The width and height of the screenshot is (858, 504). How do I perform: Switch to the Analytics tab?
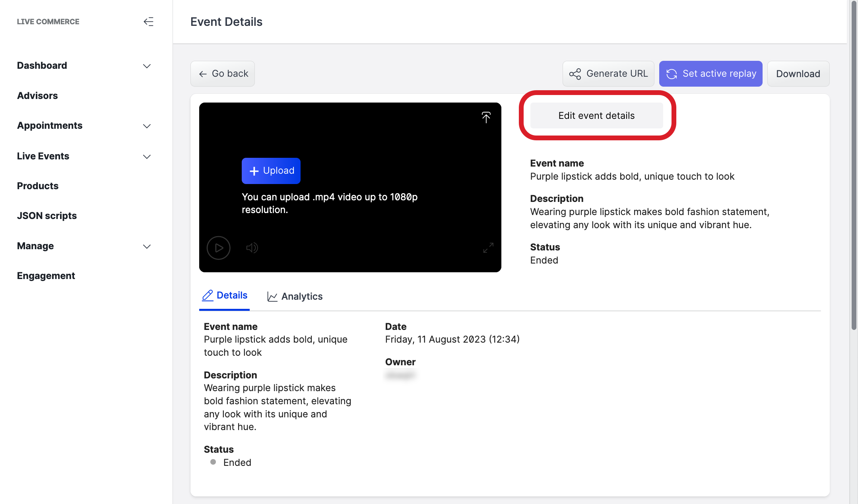pos(295,296)
